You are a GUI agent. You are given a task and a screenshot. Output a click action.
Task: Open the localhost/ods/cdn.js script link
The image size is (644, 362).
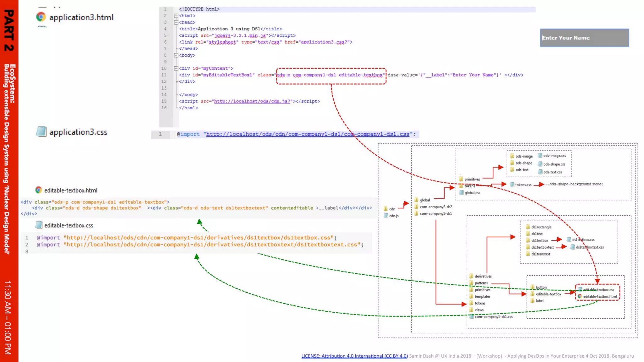[x=252, y=101]
